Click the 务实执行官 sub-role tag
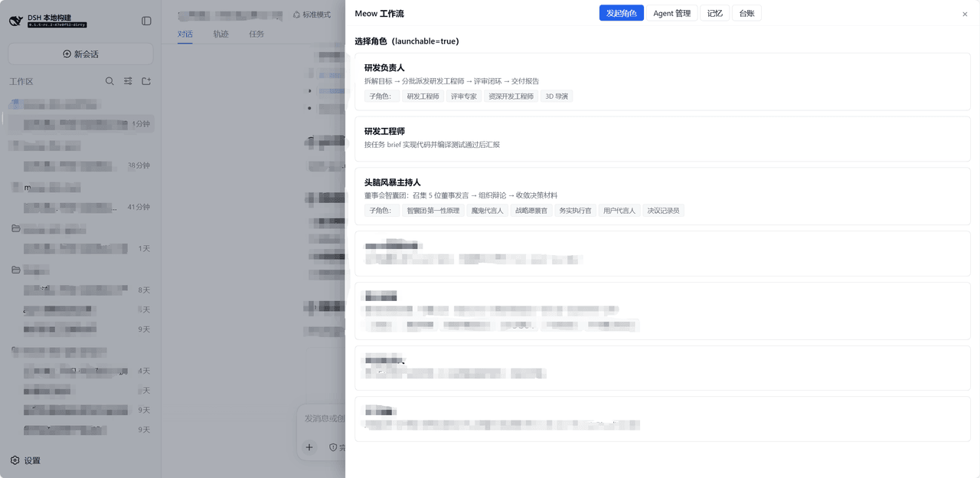Image resolution: width=980 pixels, height=478 pixels. [x=575, y=211]
